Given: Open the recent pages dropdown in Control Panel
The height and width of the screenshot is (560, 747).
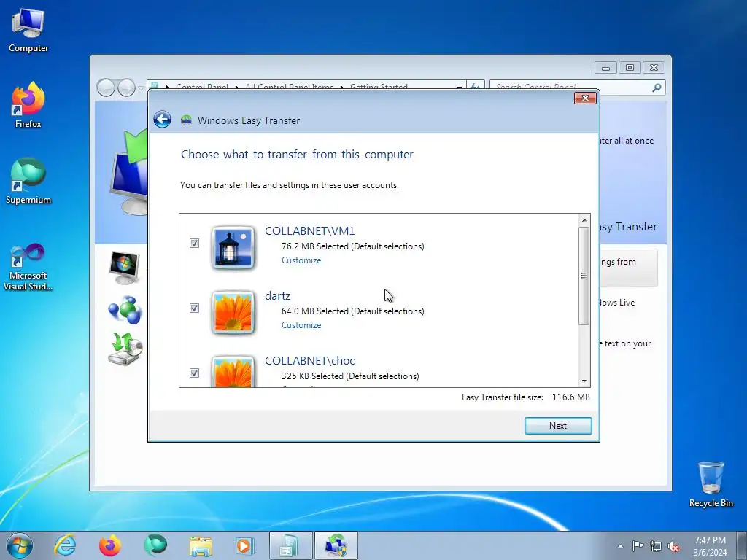Looking at the screenshot, I should (x=141, y=88).
